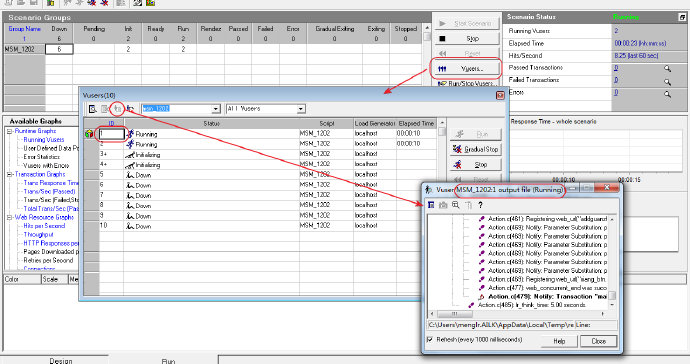The width and height of the screenshot is (690, 364).
Task: Select Hits per Second graph
Action: click(44, 226)
